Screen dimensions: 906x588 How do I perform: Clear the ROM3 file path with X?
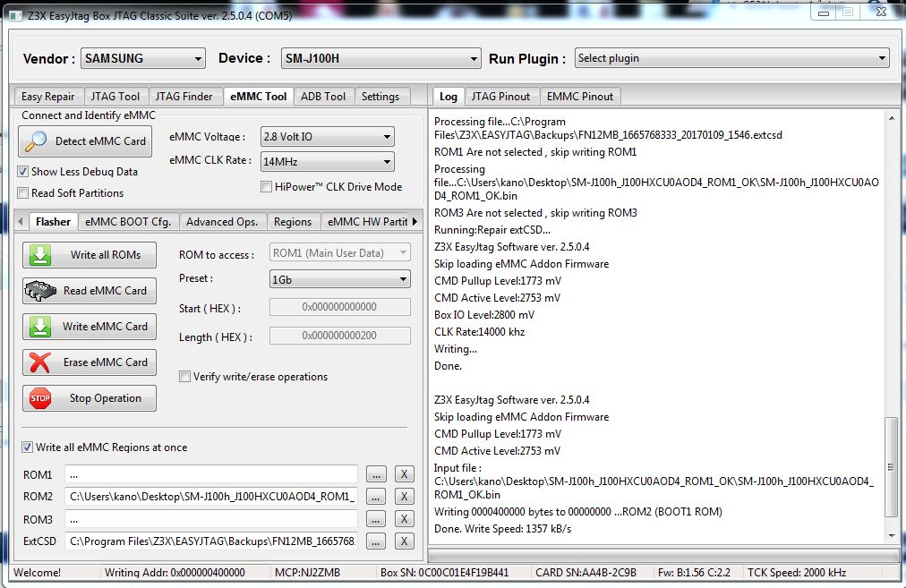coord(405,519)
